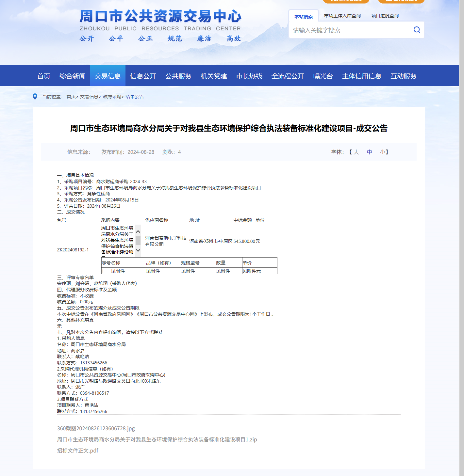This screenshot has height=476, width=464.
Task: Open 主体信用信息 menu item
Action: [x=361, y=76]
